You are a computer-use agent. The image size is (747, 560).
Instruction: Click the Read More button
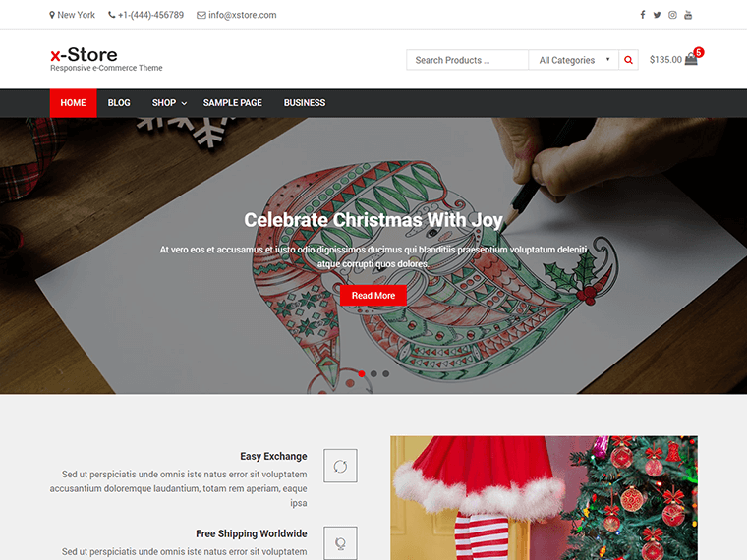pyautogui.click(x=373, y=296)
